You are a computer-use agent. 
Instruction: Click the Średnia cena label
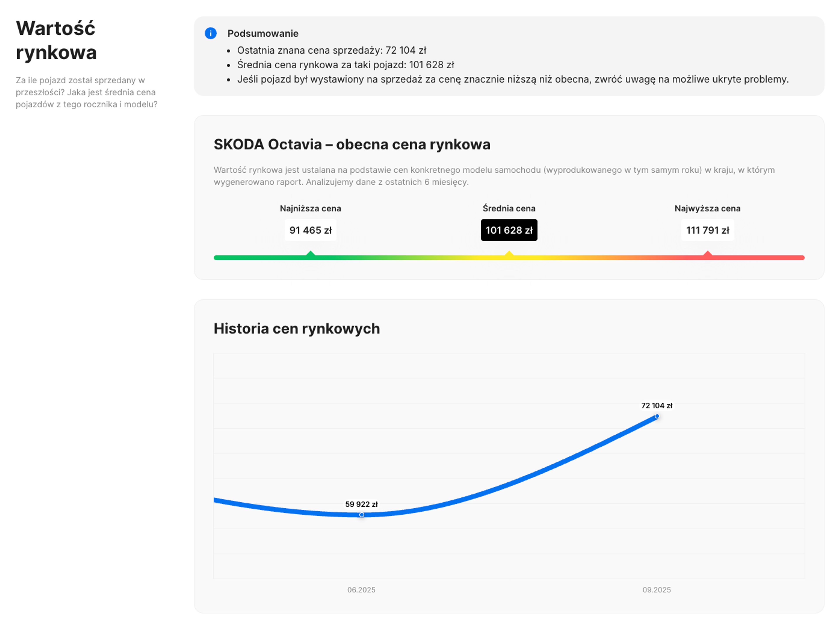click(x=509, y=209)
